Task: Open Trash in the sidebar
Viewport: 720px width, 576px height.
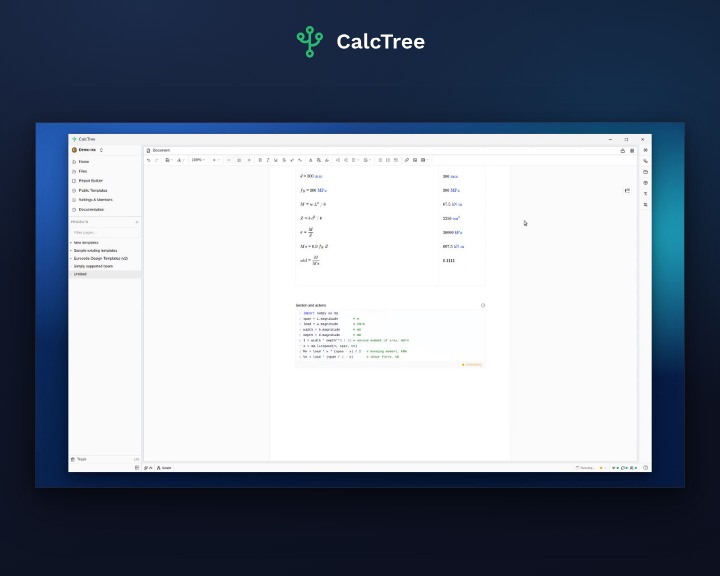Action: [x=82, y=459]
